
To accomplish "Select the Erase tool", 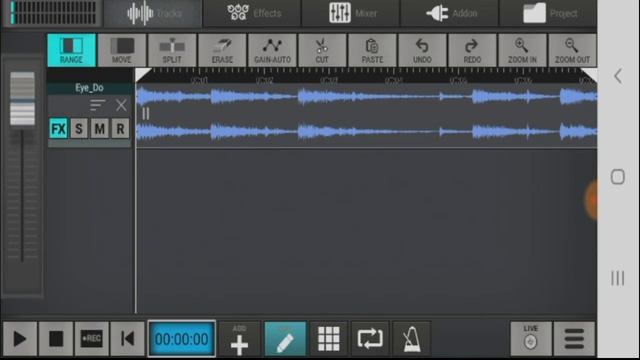I will pyautogui.click(x=222, y=50).
